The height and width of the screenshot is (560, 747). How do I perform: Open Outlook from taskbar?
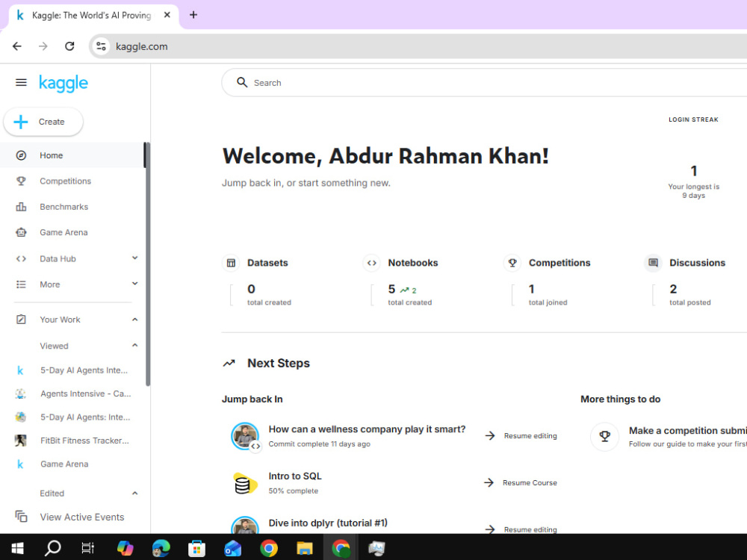[x=232, y=547]
